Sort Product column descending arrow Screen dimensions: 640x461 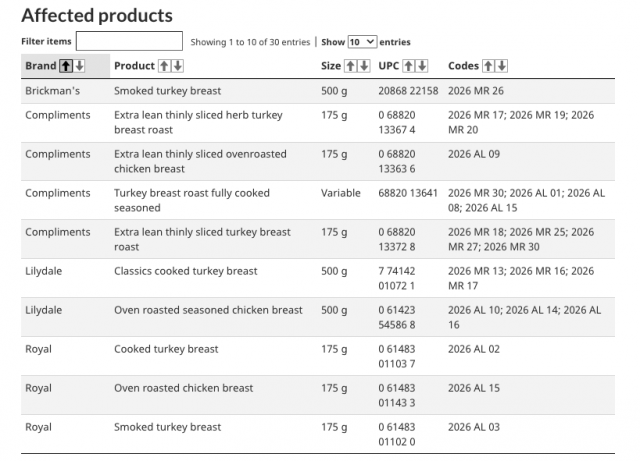[178, 66]
